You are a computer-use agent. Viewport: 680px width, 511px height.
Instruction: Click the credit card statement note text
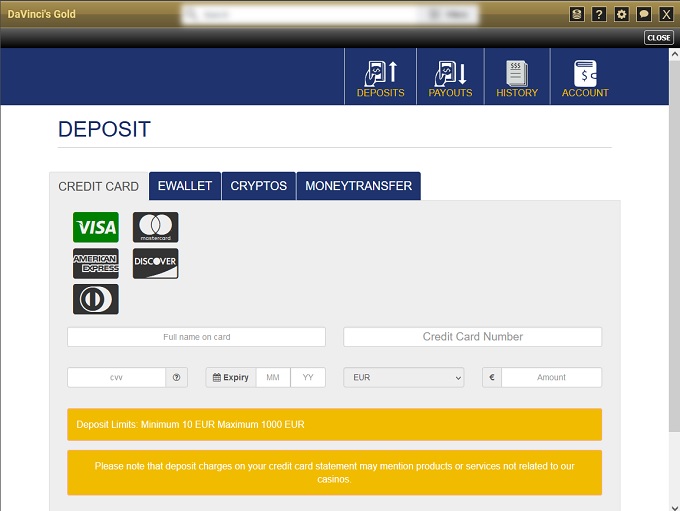click(x=334, y=472)
